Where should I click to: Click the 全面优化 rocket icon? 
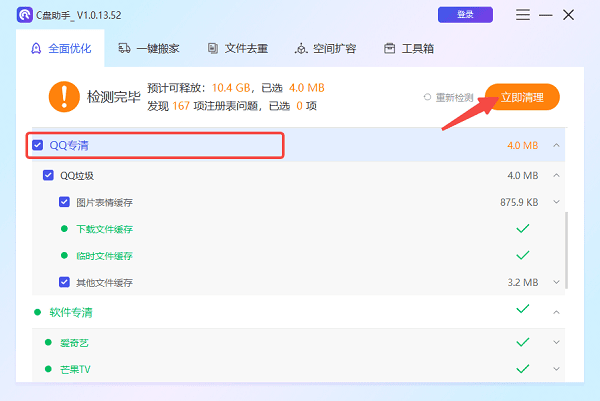tap(36, 48)
